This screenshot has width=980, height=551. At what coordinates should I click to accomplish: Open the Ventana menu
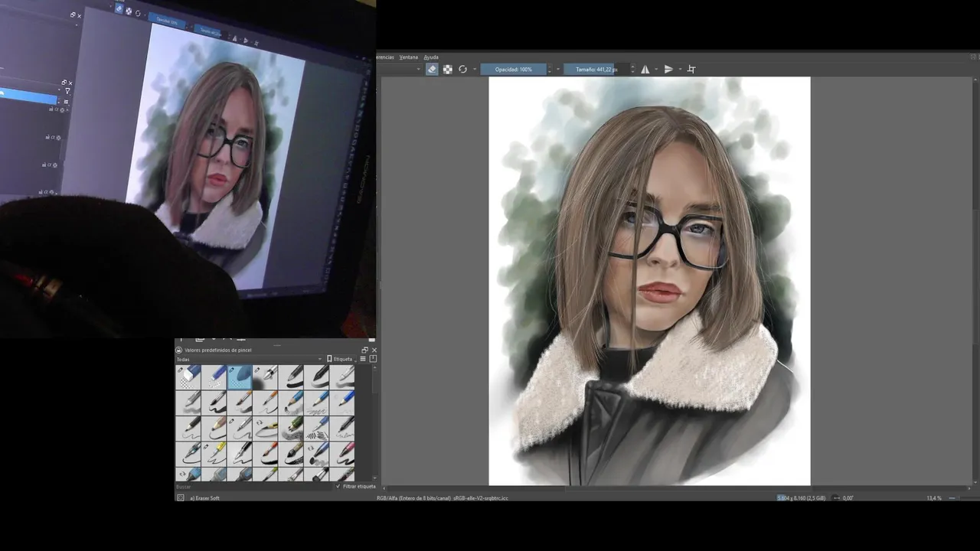(408, 57)
